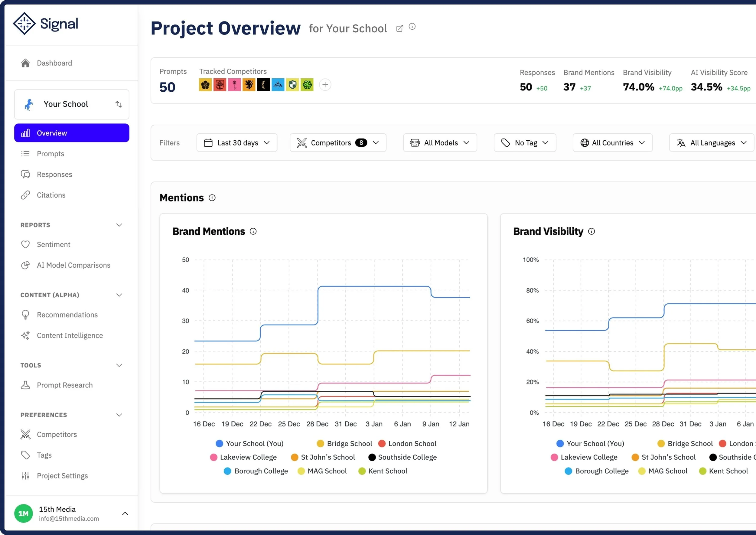Click the external link icon beside Your School

tap(399, 29)
